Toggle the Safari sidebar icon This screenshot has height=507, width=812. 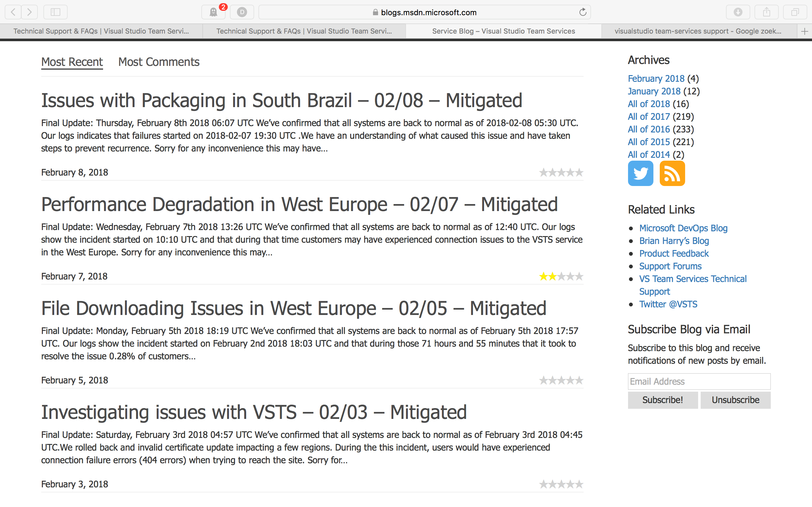tap(56, 12)
